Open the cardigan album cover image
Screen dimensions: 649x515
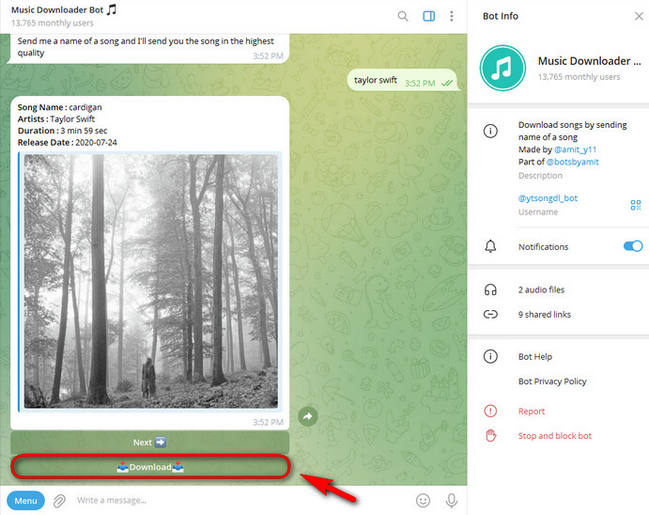(151, 282)
